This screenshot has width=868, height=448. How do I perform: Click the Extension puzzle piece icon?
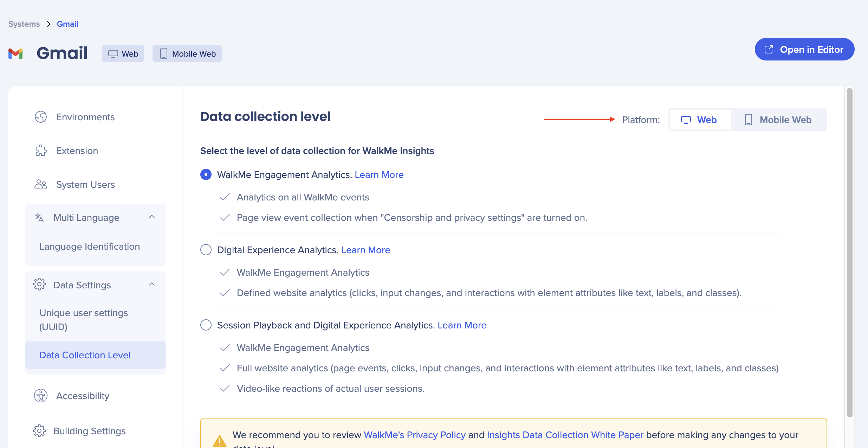point(41,151)
